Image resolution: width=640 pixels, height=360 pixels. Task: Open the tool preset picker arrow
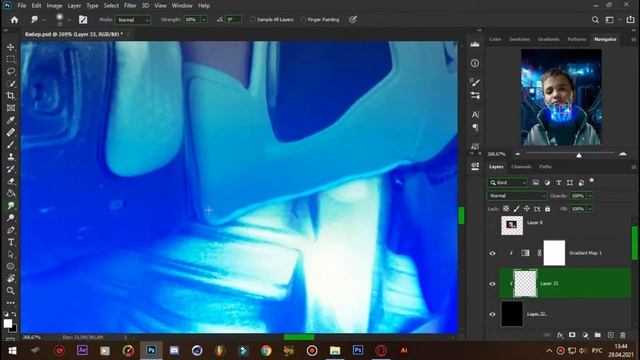tap(44, 20)
